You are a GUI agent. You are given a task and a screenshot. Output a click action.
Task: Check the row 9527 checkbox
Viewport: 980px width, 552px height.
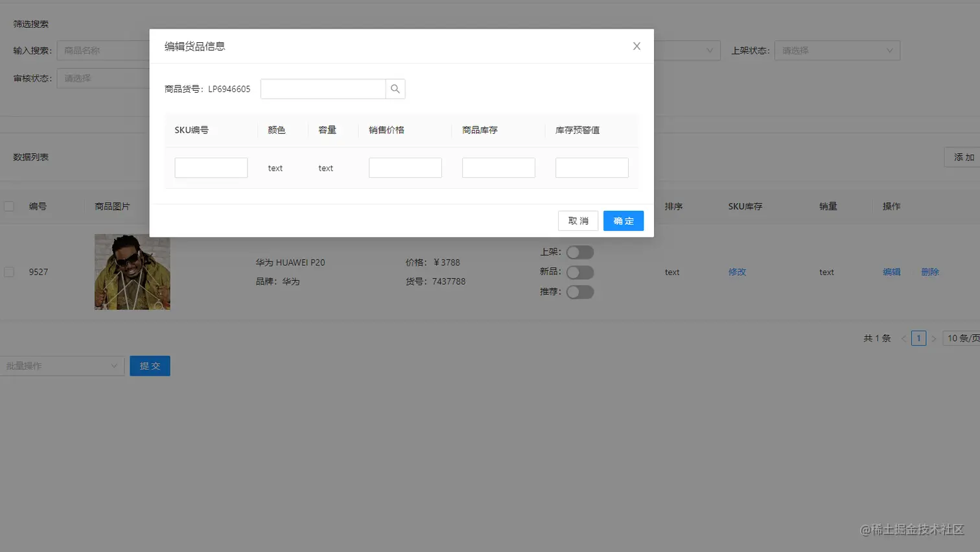[9, 272]
